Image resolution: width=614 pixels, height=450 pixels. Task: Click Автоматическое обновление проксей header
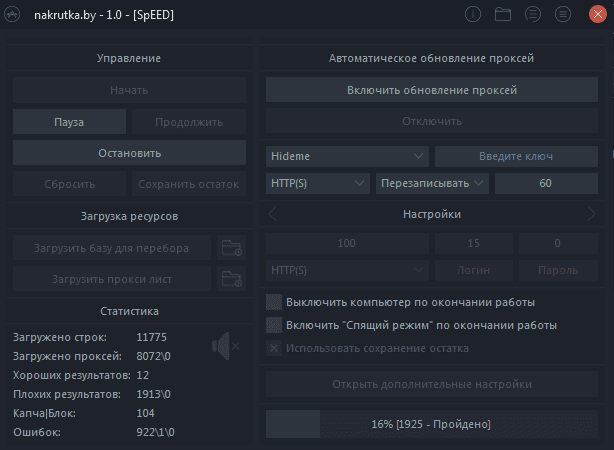431,58
